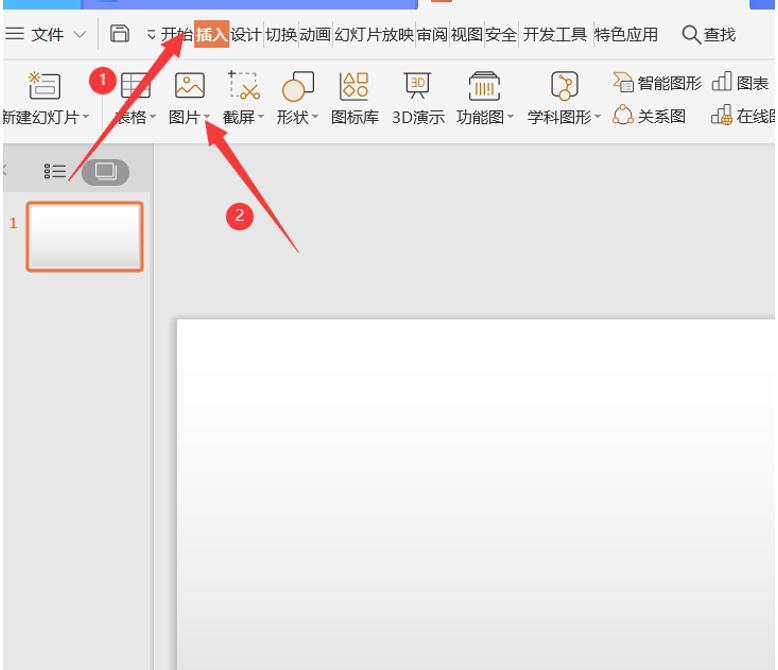The height and width of the screenshot is (670, 778).
Task: Open the 设计 tab
Action: [x=246, y=35]
